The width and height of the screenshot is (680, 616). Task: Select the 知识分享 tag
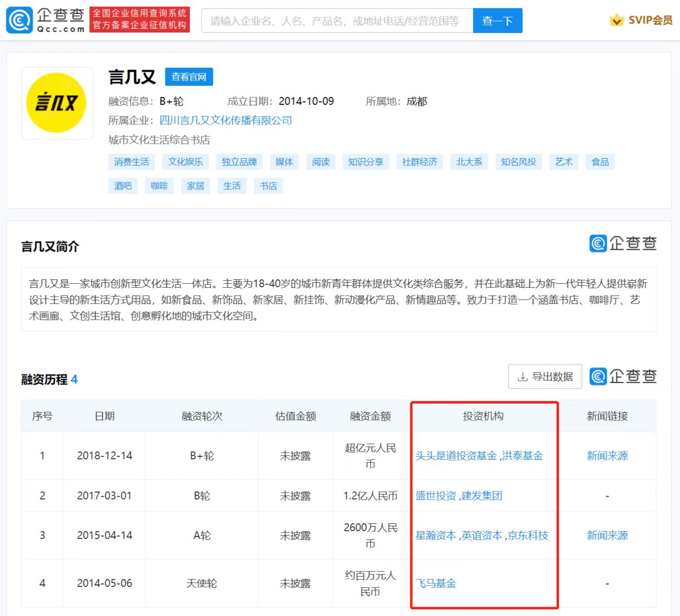coord(366,162)
